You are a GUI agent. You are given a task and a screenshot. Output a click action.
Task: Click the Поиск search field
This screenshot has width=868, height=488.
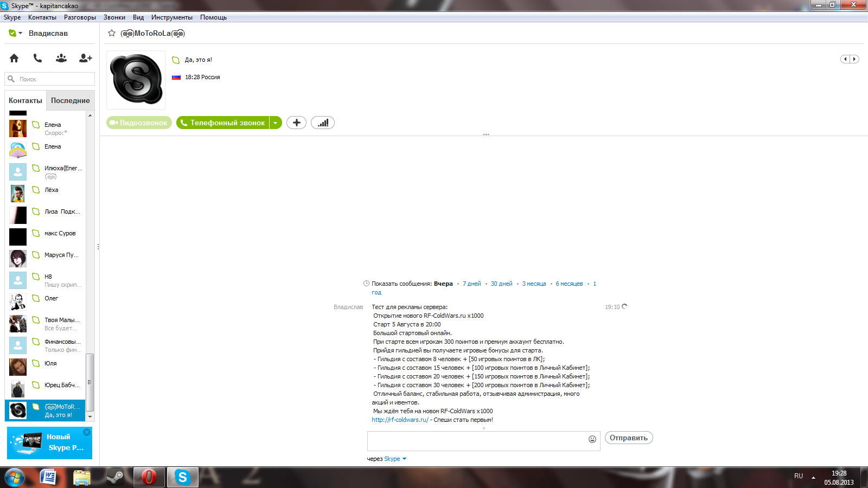click(x=50, y=79)
